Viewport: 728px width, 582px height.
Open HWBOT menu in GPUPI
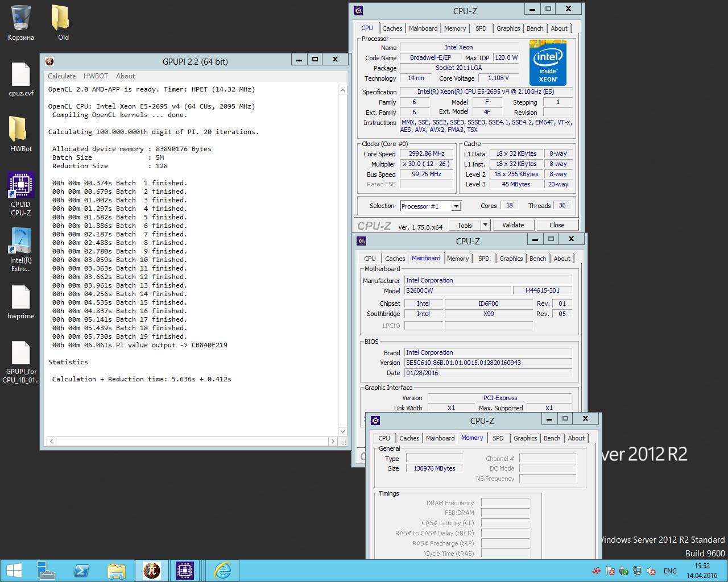coord(96,76)
